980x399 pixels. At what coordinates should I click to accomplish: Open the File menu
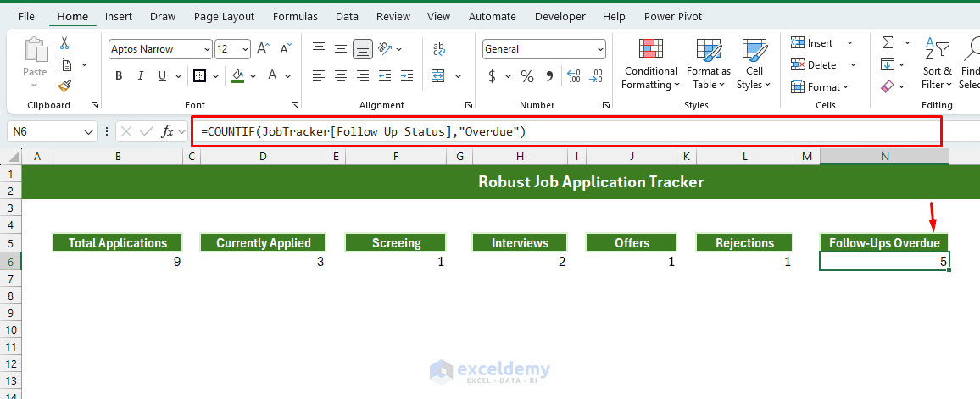(26, 17)
